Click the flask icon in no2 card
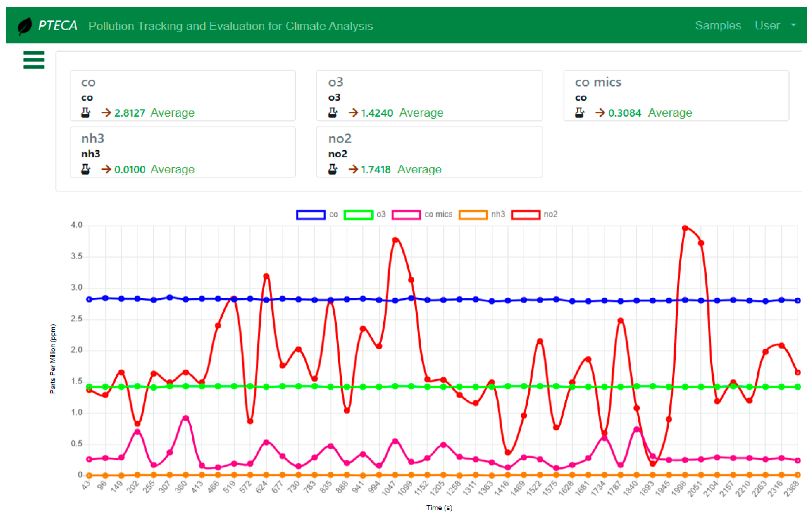Viewport: 812px width, 515px height. pyautogui.click(x=333, y=169)
